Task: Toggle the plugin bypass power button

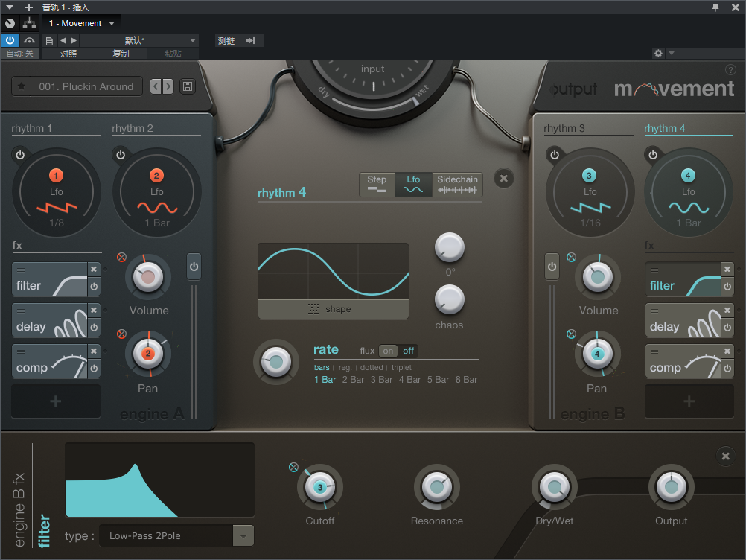Action: [10, 41]
